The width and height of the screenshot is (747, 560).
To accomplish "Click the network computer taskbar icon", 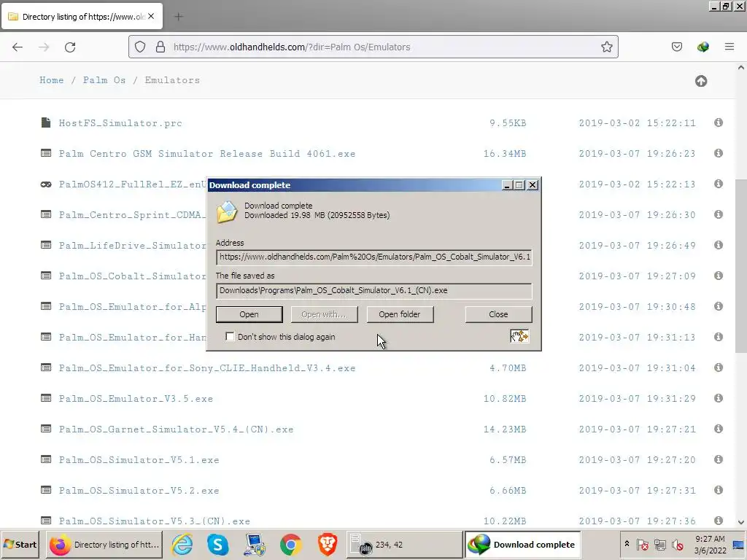I will (255, 545).
